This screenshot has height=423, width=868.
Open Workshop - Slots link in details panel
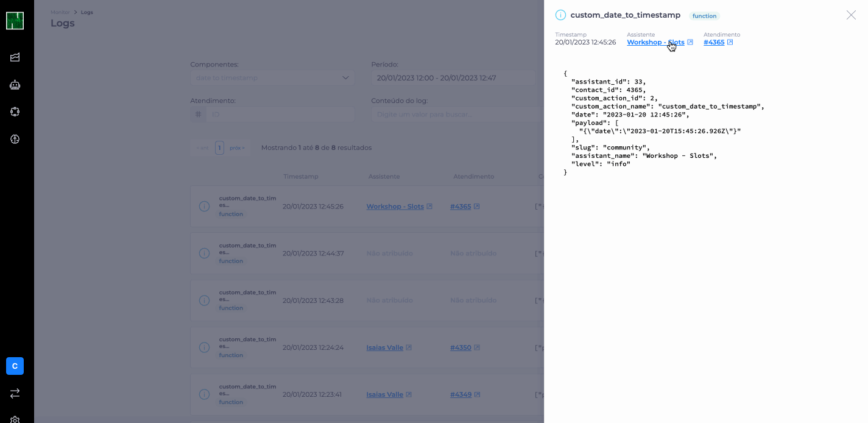click(655, 43)
